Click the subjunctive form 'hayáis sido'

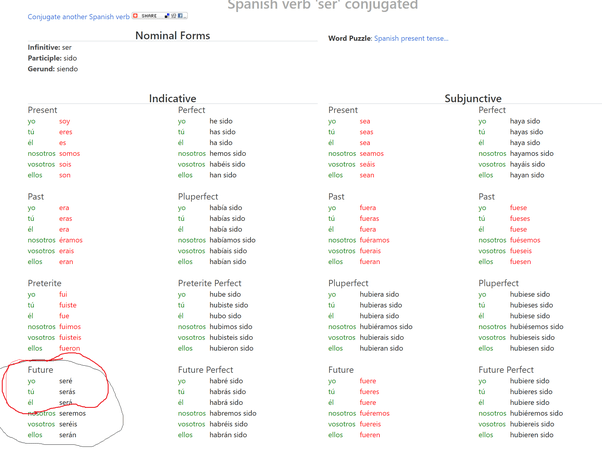pyautogui.click(x=528, y=164)
